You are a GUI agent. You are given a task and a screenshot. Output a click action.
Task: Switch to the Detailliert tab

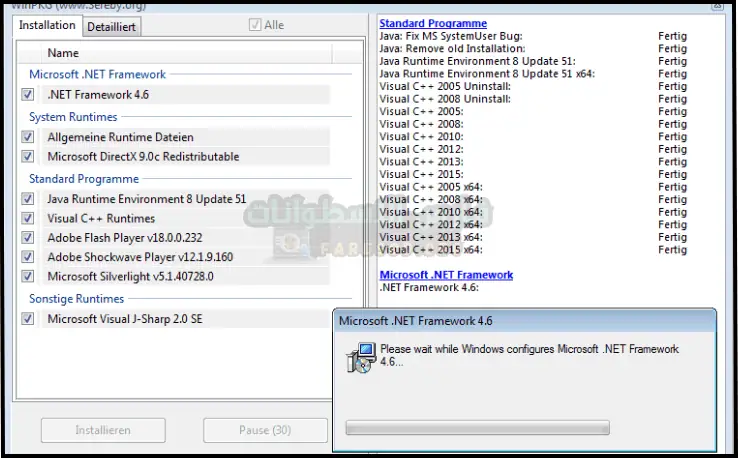pyautogui.click(x=112, y=27)
